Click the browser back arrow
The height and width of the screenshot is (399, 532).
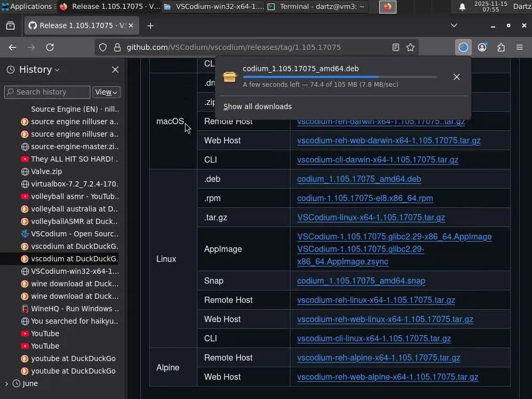click(12, 47)
